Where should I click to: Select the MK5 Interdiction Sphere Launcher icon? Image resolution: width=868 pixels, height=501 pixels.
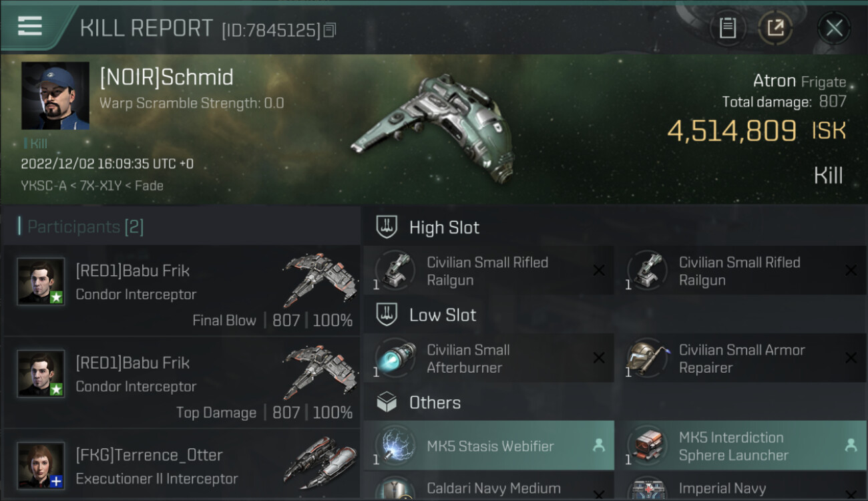[647, 446]
